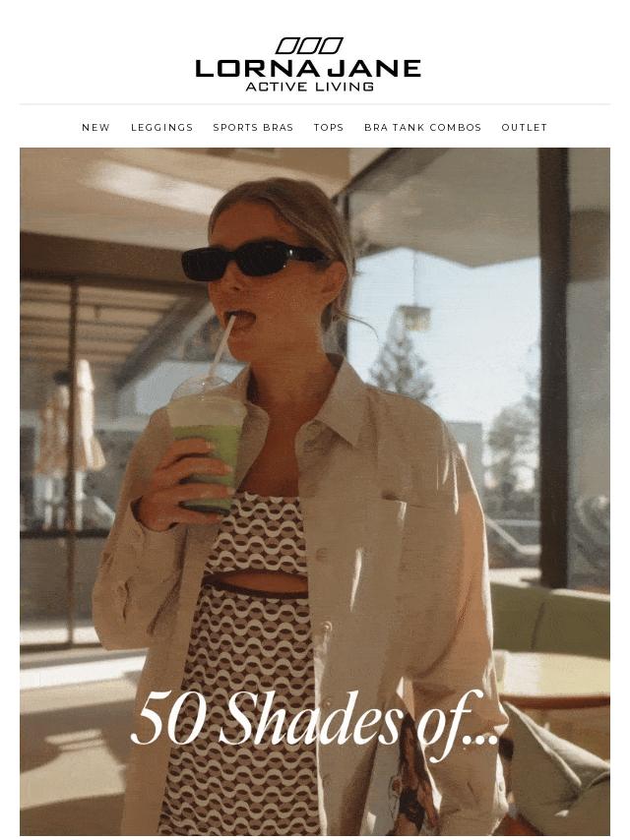Click the Lorna Jane three-parallelogram logo icon
Screen dimensions: 630x840
coord(309,46)
